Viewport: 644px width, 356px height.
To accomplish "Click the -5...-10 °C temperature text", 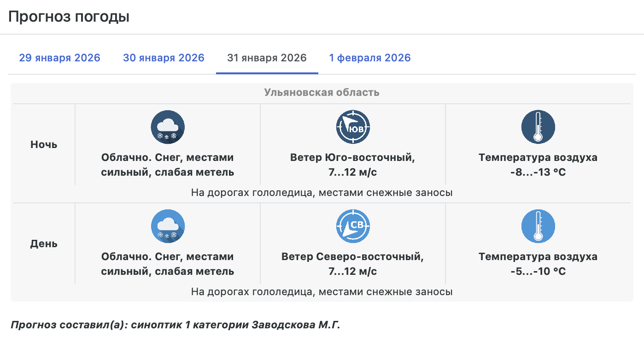I will 538,272.
